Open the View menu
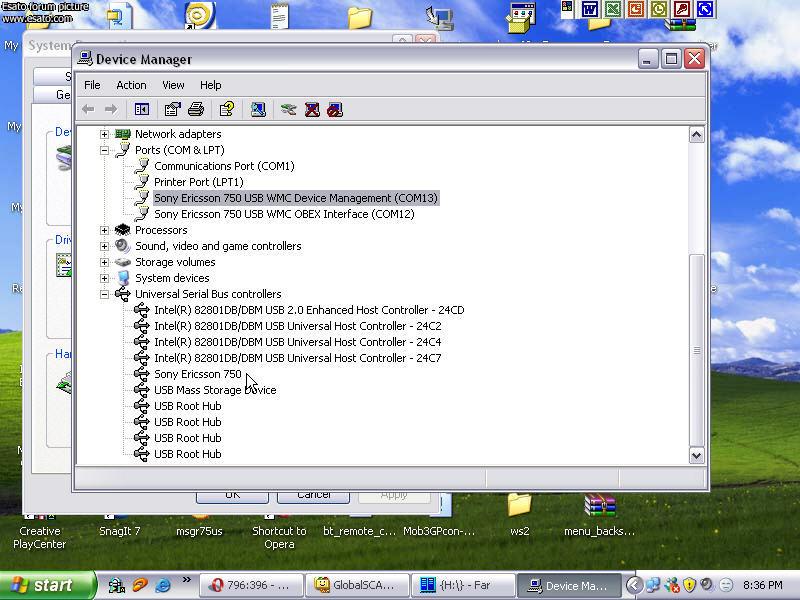Screen dimensions: 800x600 point(173,85)
